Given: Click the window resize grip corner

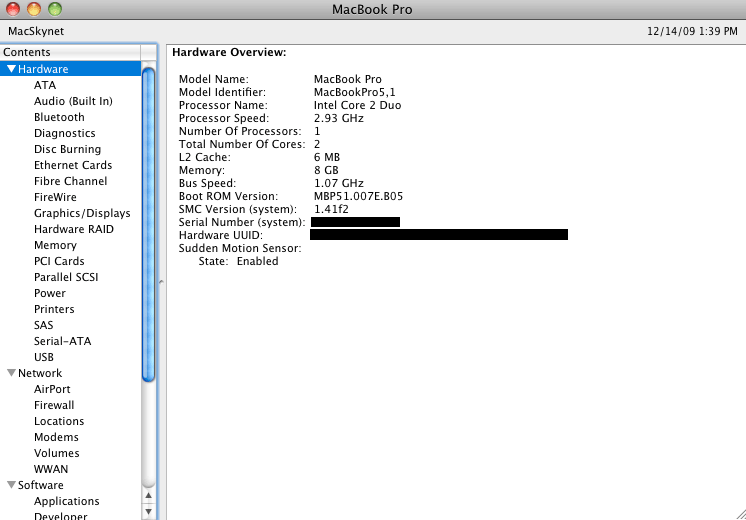Looking at the screenshot, I should 741,514.
